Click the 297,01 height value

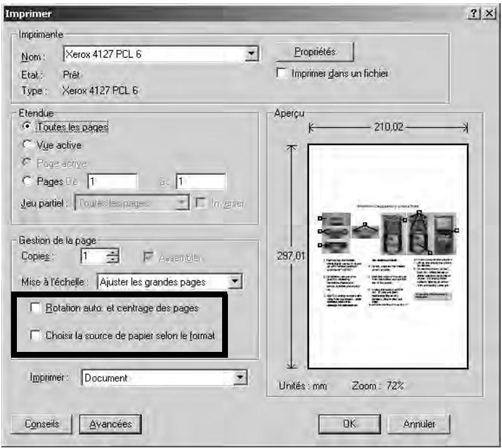click(x=291, y=256)
